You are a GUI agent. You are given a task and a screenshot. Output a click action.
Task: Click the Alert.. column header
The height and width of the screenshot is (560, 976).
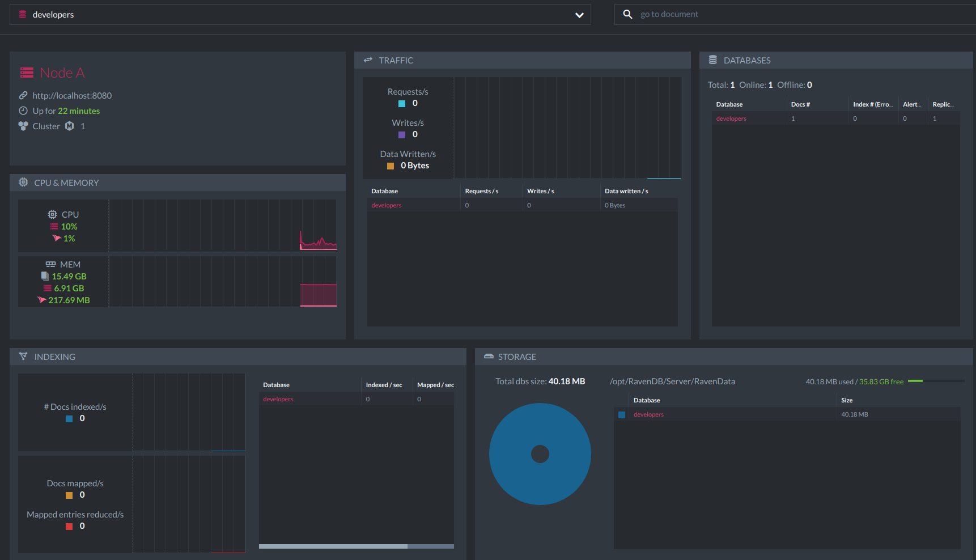[x=912, y=104]
